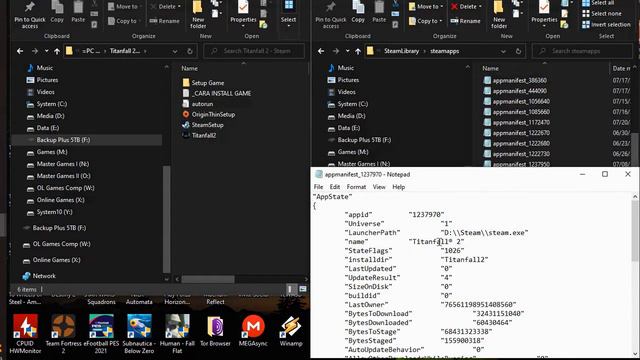Click the Notepad vertical scrollbar thumb

pos(635,231)
